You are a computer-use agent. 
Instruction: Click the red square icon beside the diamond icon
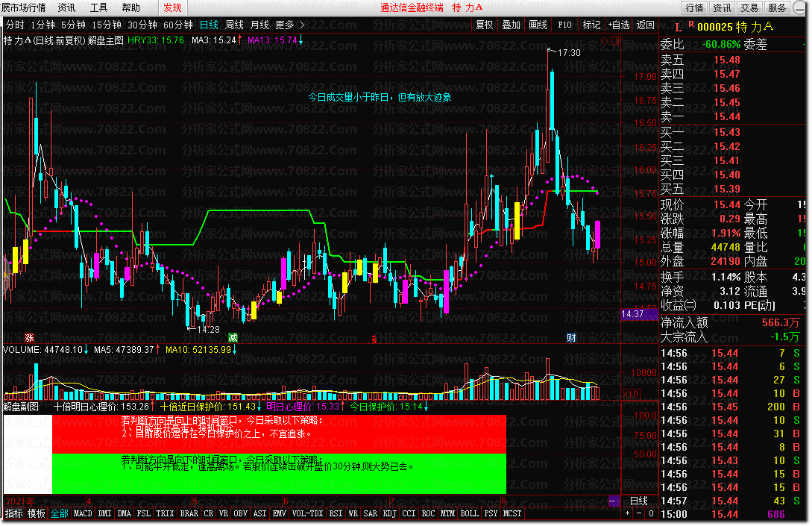point(614,40)
